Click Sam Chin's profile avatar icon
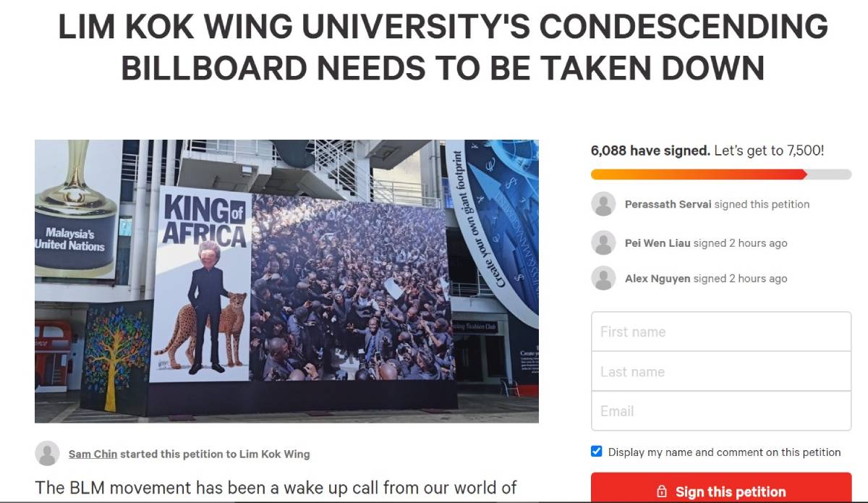Image resolution: width=868 pixels, height=503 pixels. click(x=47, y=453)
